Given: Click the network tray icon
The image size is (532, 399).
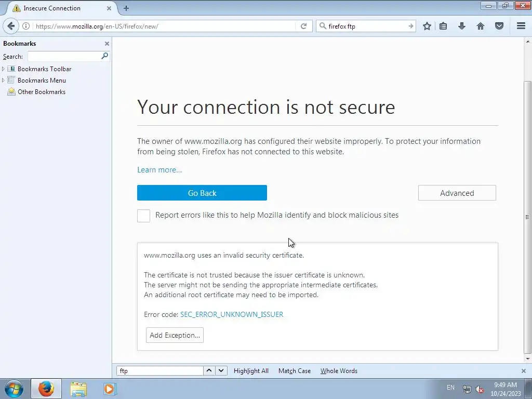Looking at the screenshot, I should [467, 389].
